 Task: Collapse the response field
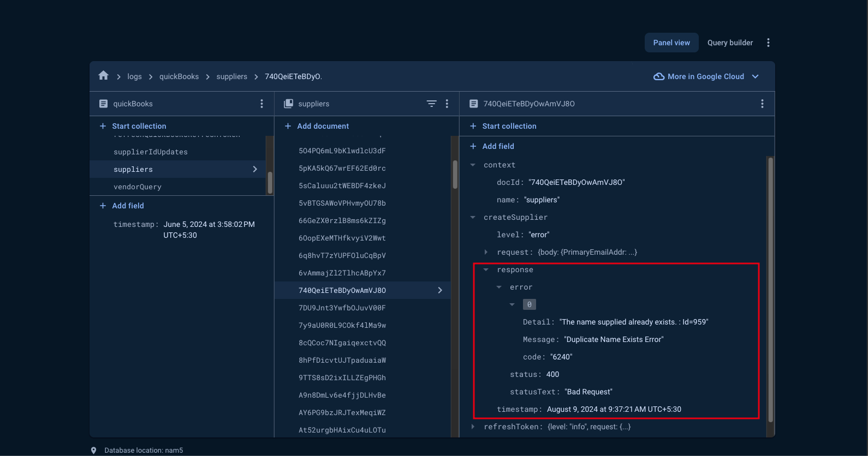point(486,269)
